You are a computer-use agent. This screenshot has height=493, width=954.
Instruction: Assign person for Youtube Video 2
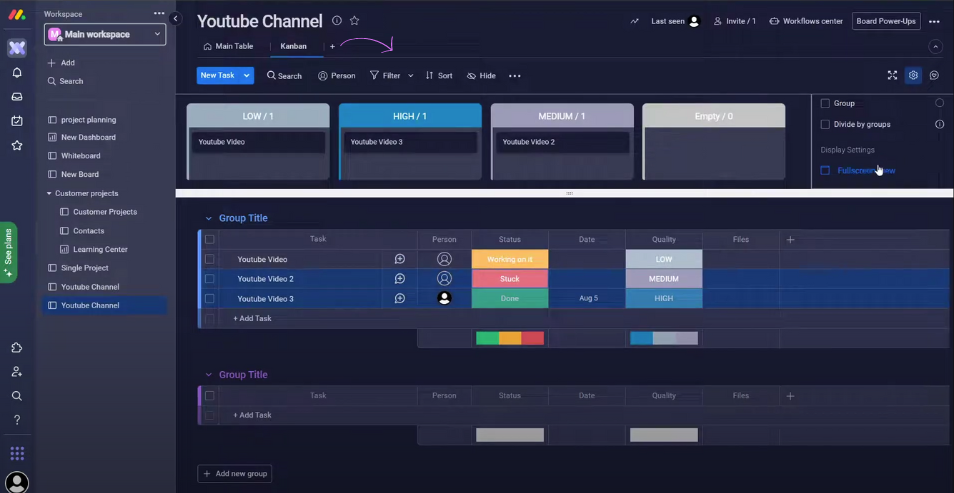(x=445, y=279)
